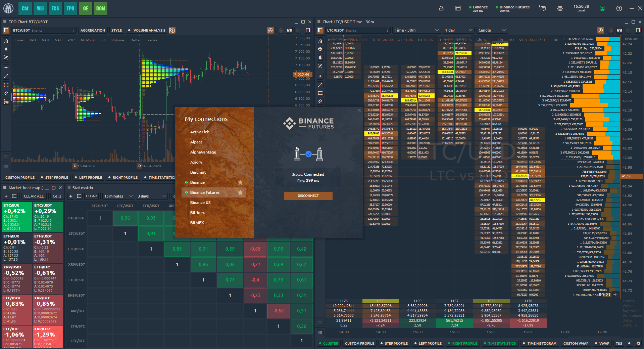Toggle left panel in LTC/USDT chart toolbar
The width and height of the screenshot is (644, 349).
[x=320, y=30]
